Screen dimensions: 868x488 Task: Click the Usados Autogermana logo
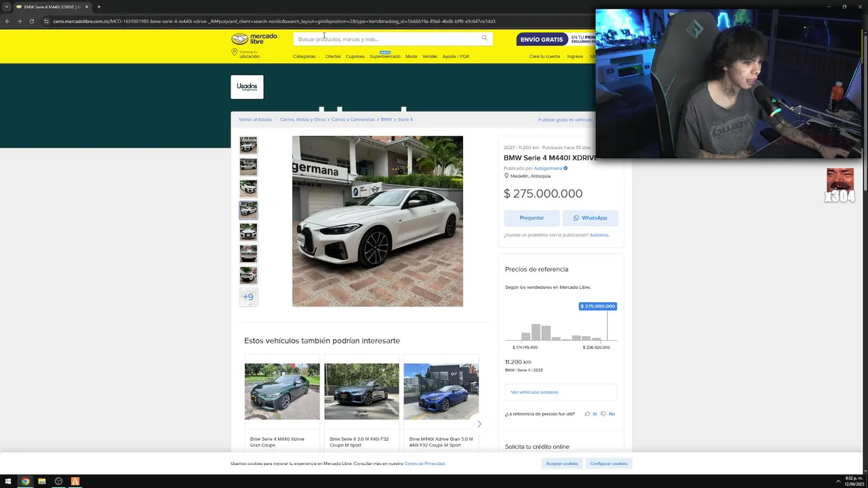pyautogui.click(x=247, y=87)
